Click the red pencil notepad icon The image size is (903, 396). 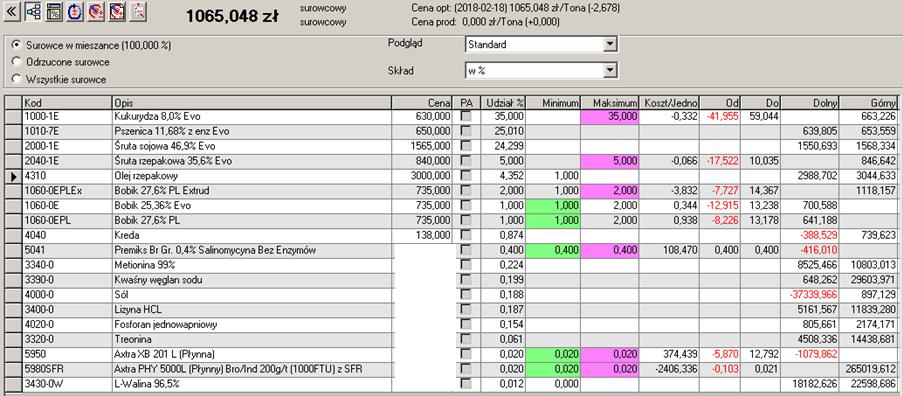117,11
